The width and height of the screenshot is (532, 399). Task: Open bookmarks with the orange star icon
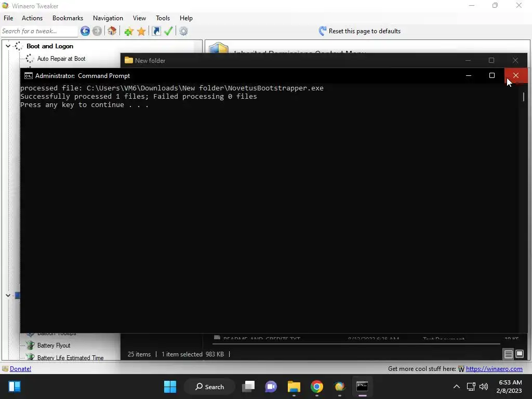(141, 32)
